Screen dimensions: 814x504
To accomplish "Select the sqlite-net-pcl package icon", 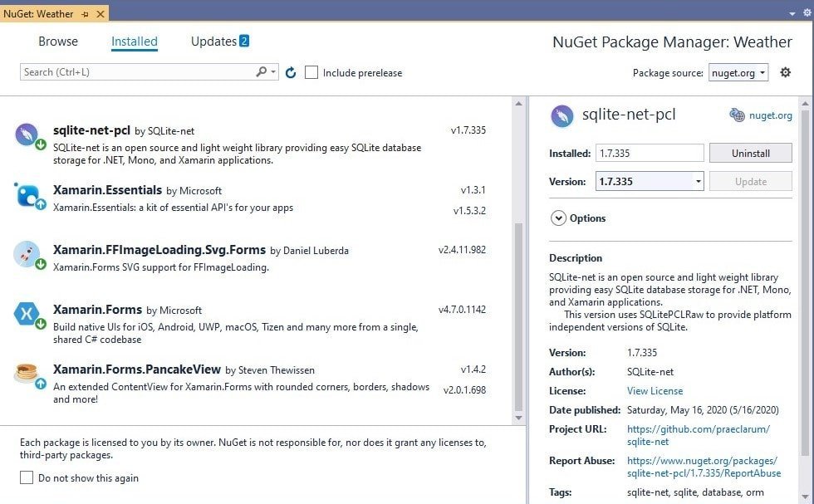I will pyautogui.click(x=27, y=134).
